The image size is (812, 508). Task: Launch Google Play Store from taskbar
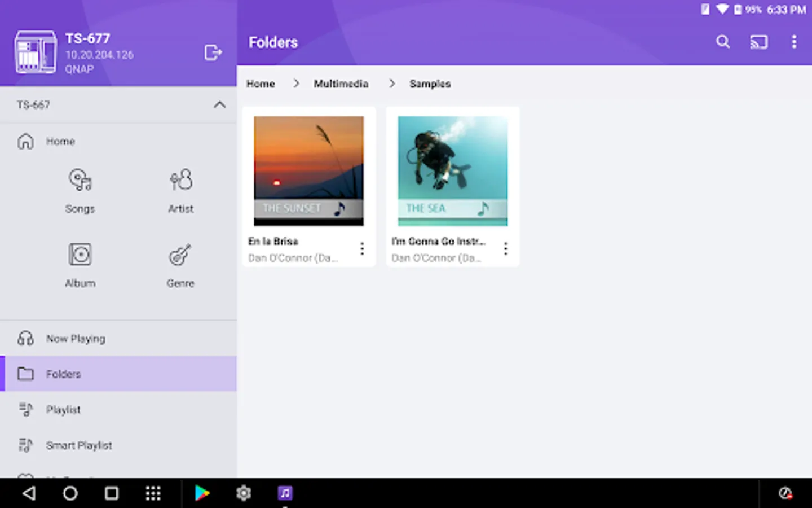coord(202,493)
